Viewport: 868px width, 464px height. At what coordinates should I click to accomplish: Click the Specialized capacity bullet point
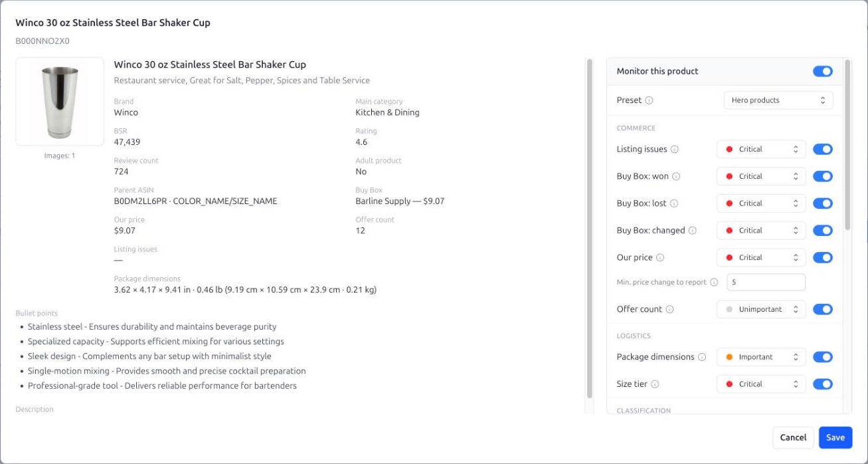point(156,342)
